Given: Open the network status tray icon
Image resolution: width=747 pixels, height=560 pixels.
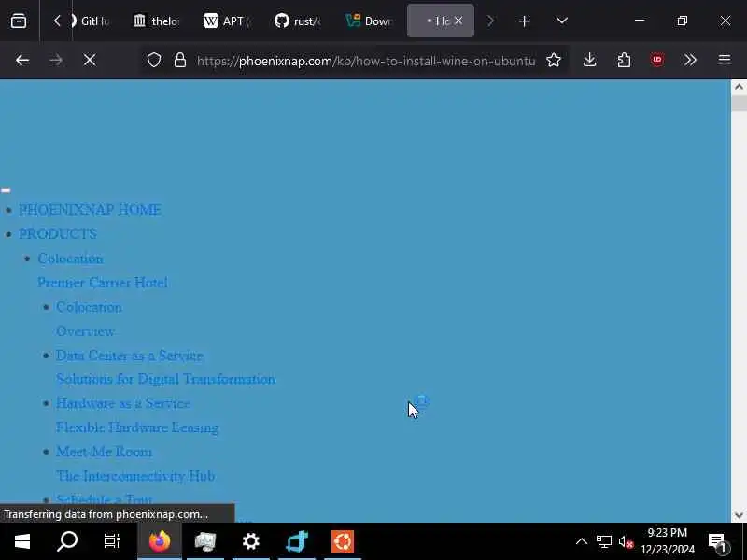Looking at the screenshot, I should coord(603,541).
